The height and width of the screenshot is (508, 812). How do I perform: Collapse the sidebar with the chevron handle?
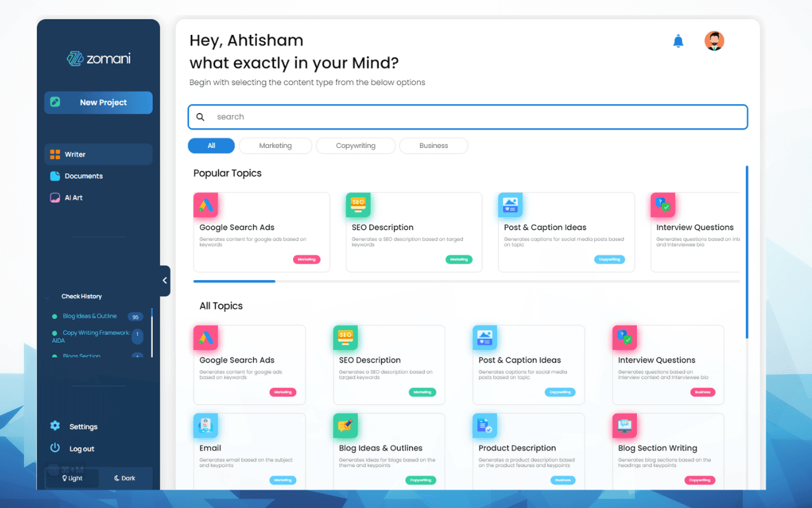coord(165,281)
